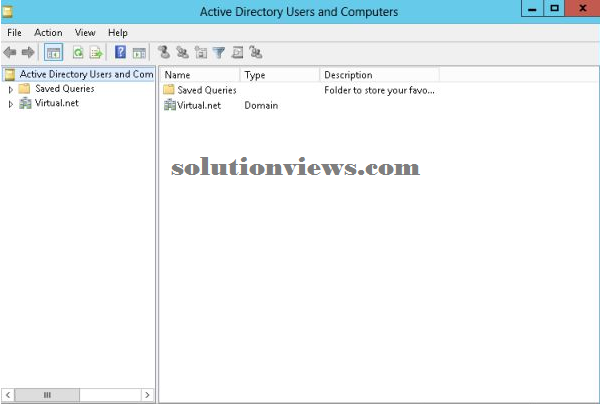This screenshot has width=600, height=404.
Task: Click the tree pane scroll left arrow
Action: [8, 395]
